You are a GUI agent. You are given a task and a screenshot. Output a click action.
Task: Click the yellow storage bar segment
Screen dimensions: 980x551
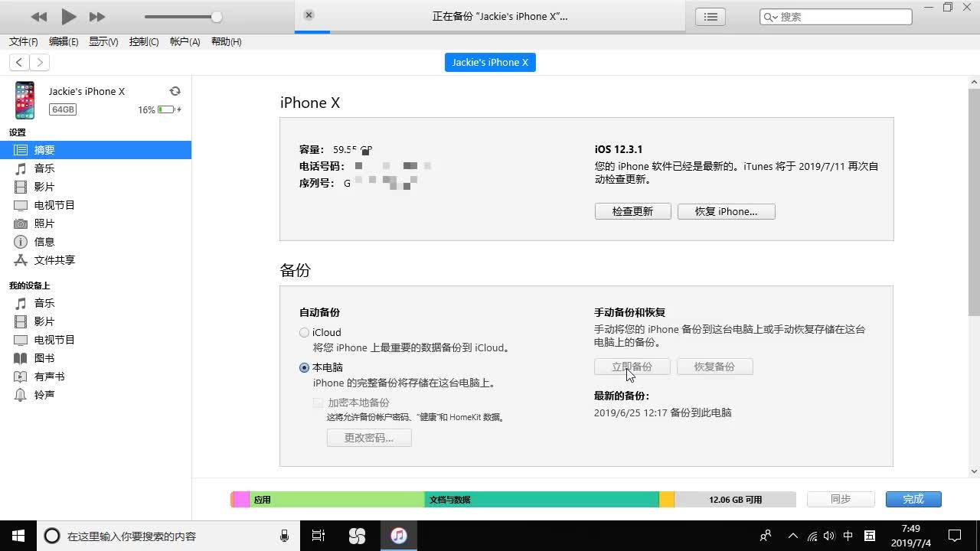pos(667,499)
